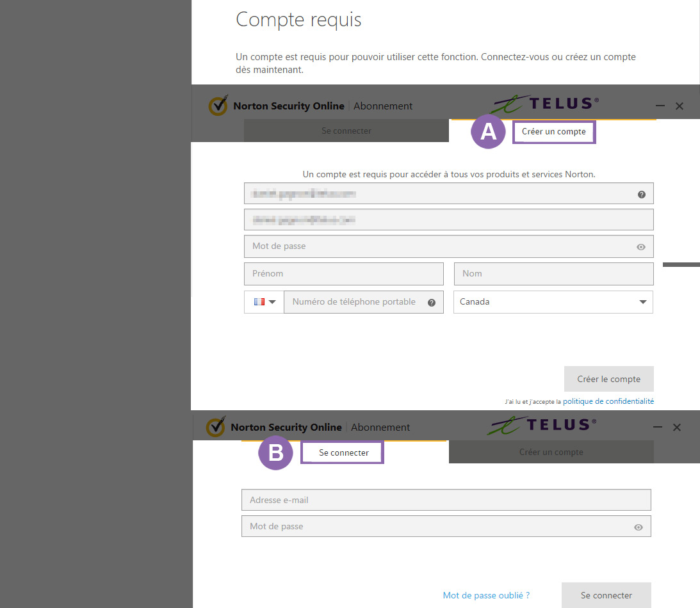700x608 pixels.
Task: Click Abonnement label in upper window
Action: pos(383,106)
